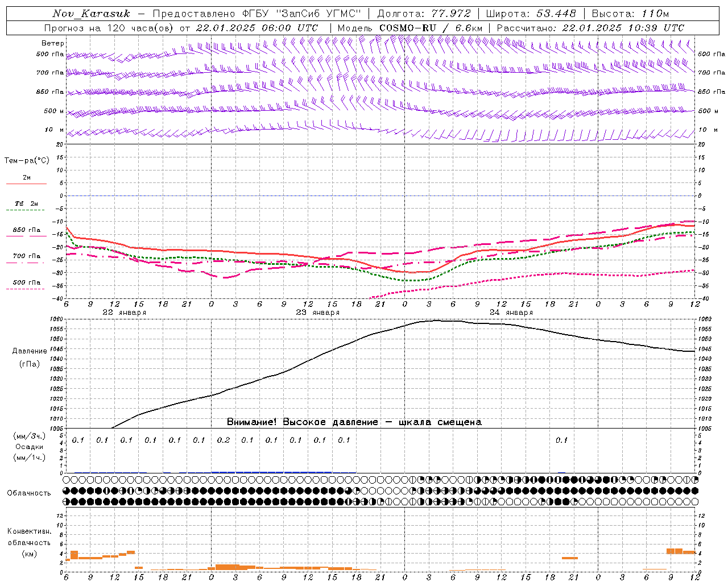728x582 pixels.
Task: Click the "Давление" pressure panel label
Action: click(x=30, y=351)
